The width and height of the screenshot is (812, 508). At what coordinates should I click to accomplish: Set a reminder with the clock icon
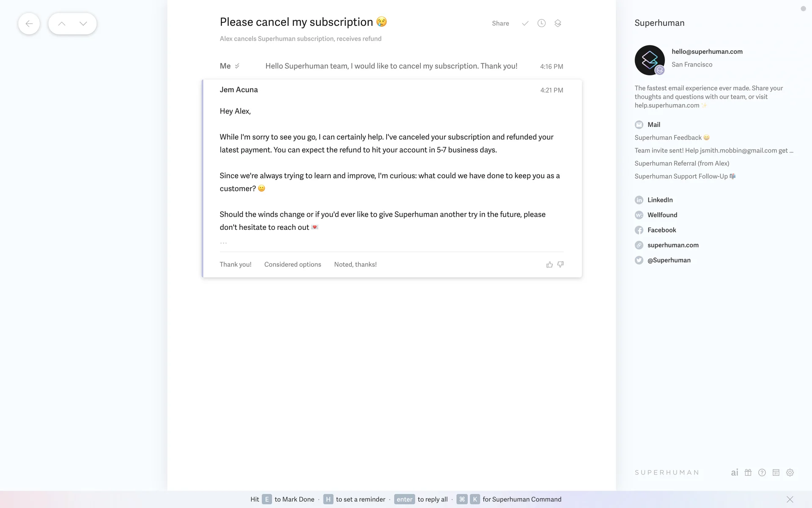pyautogui.click(x=541, y=23)
